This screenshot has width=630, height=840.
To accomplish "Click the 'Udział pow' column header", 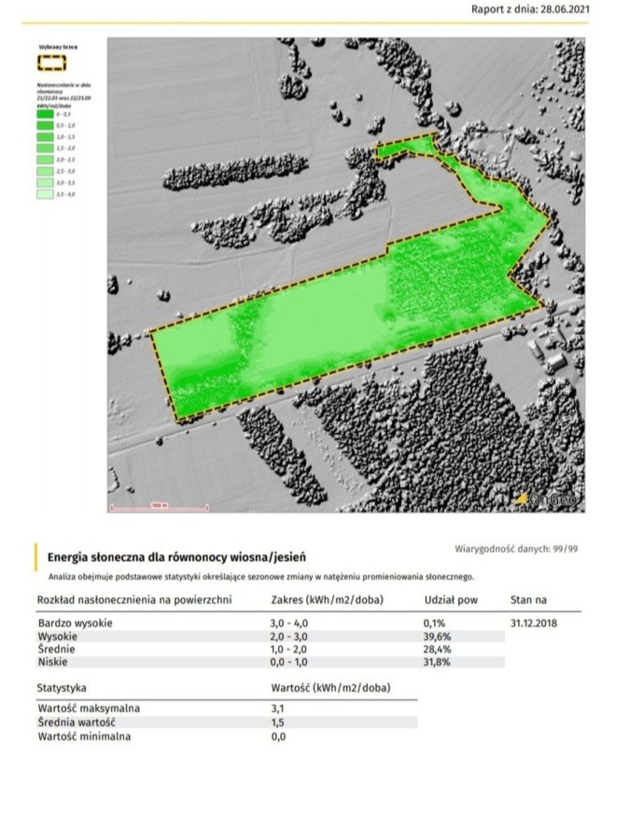I will [451, 600].
